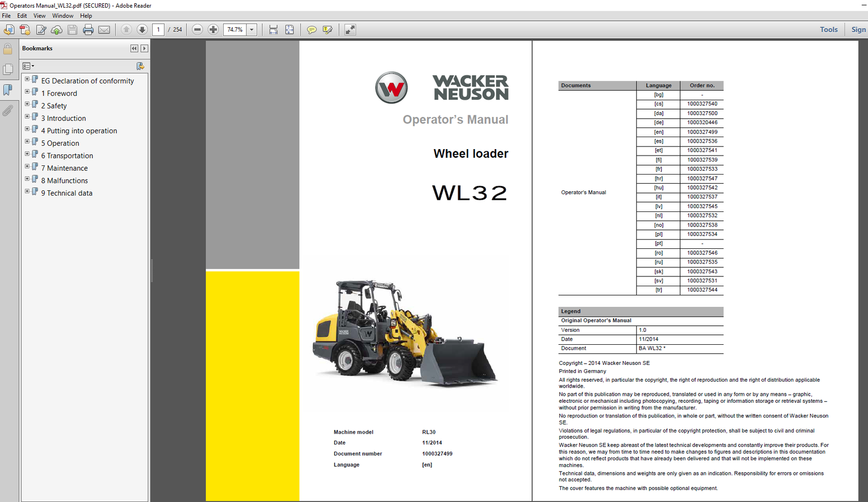Viewport: 868px width, 502px height.
Task: Open the Window menu
Action: pos(62,16)
